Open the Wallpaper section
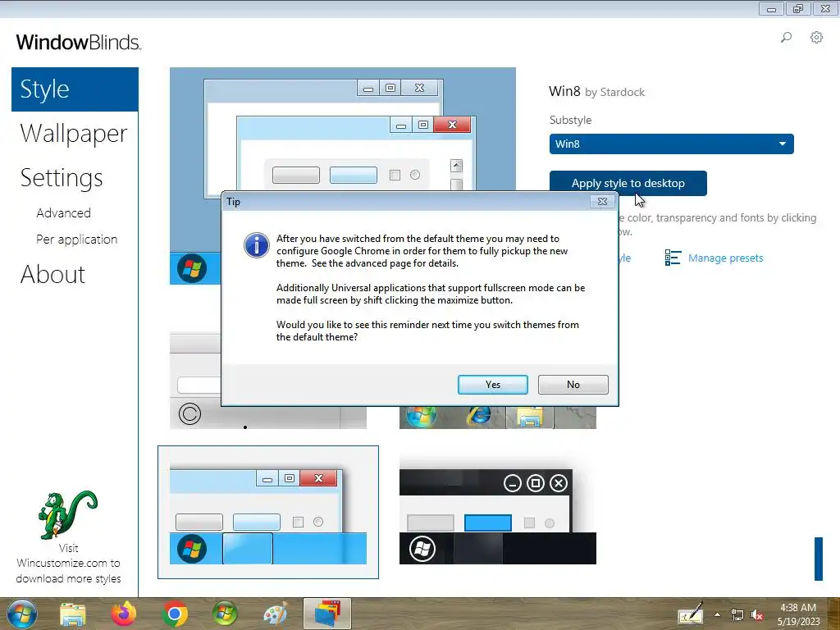This screenshot has width=840, height=630. (74, 134)
